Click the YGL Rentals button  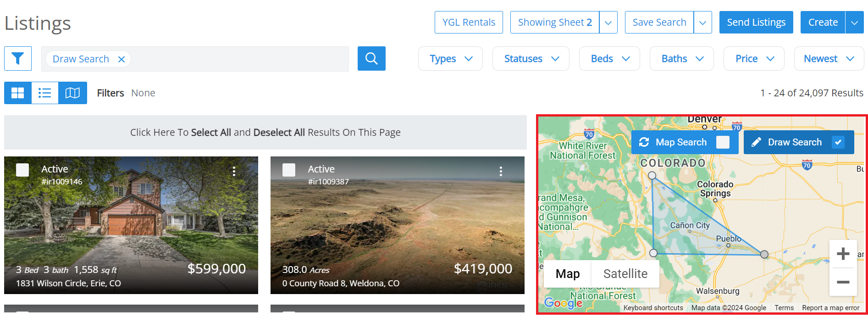(469, 22)
